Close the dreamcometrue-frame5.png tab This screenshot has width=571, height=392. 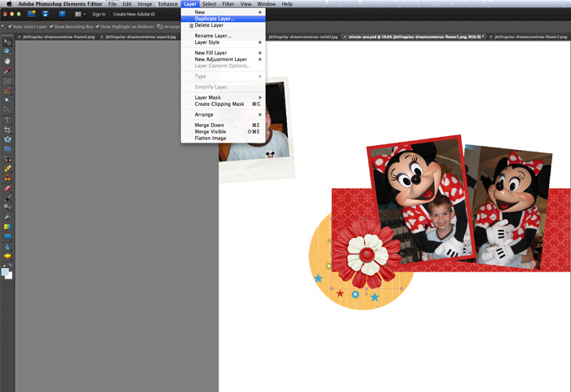coord(20,37)
